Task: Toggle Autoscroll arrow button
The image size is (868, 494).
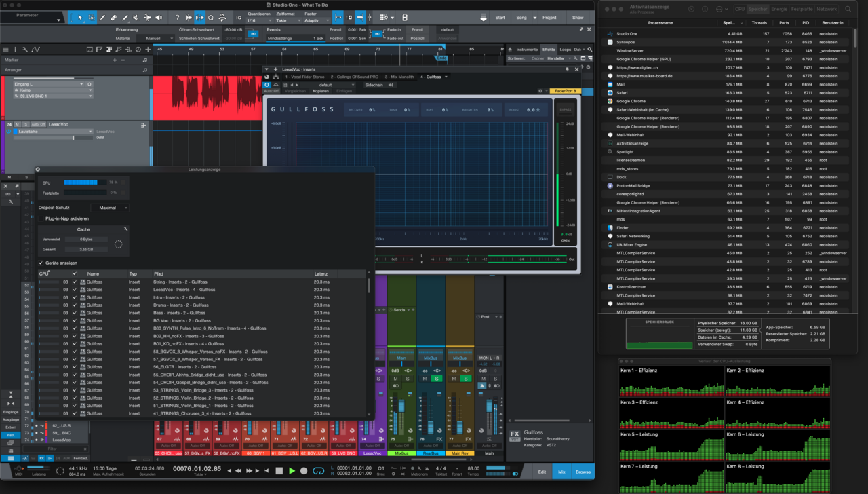Action: coord(360,18)
